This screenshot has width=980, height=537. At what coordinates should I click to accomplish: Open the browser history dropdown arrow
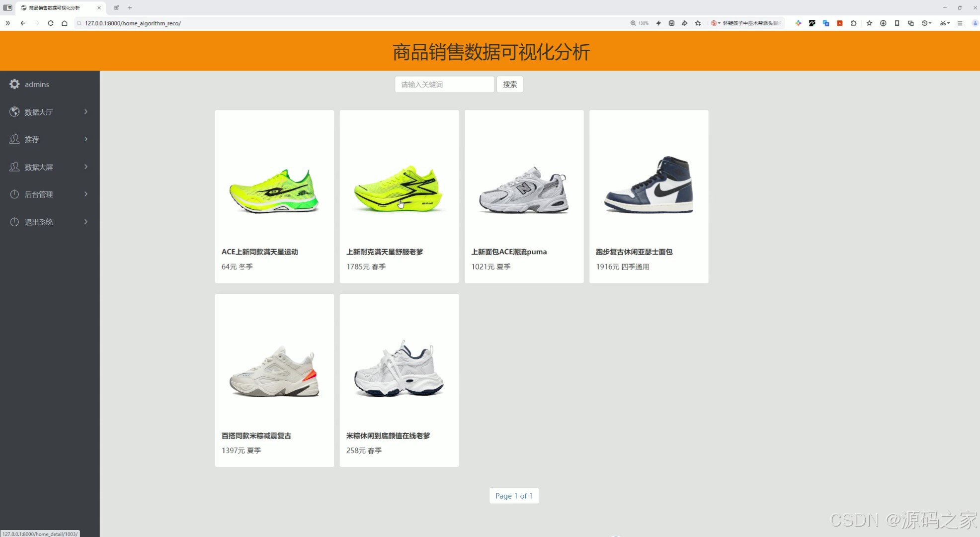tap(925, 23)
